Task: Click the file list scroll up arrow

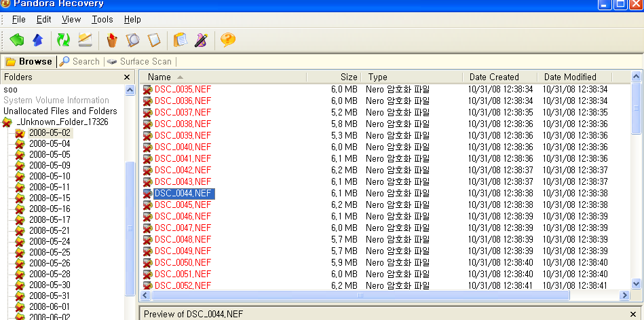Action: coord(636,77)
